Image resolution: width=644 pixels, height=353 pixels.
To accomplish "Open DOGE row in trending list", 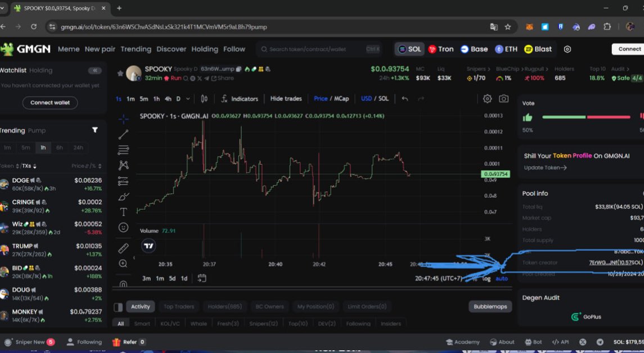I will click(x=51, y=184).
